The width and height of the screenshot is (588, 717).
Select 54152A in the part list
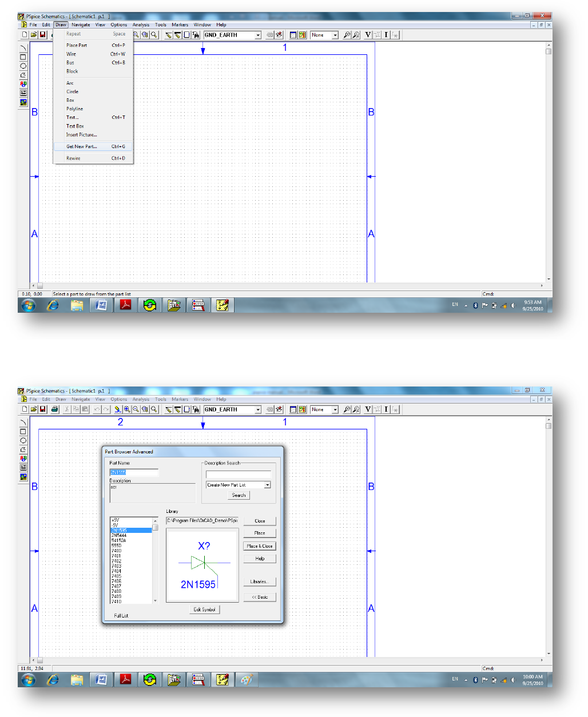pos(131,540)
